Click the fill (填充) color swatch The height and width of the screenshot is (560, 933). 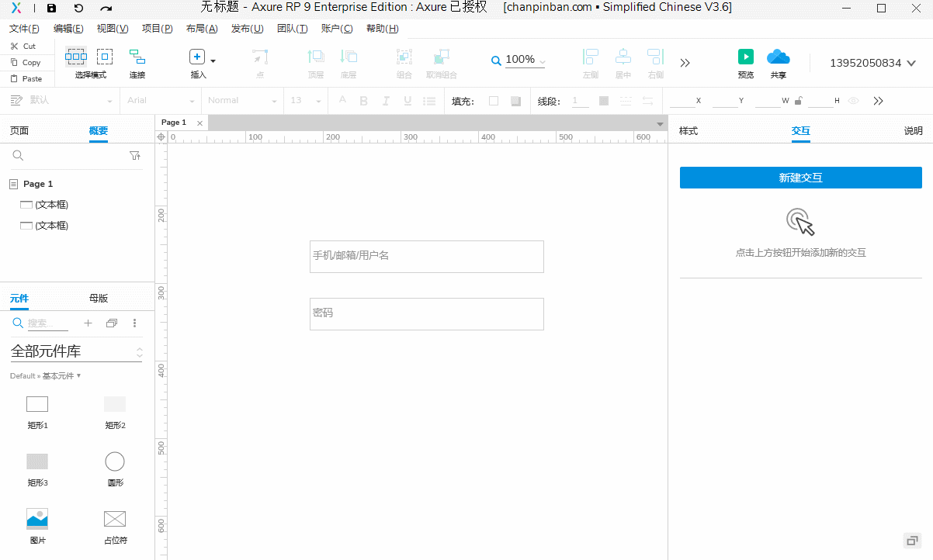pyautogui.click(x=494, y=101)
